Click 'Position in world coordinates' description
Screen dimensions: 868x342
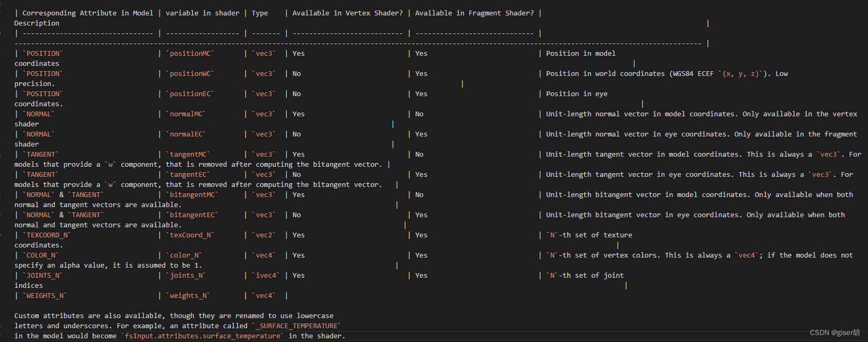pos(605,73)
